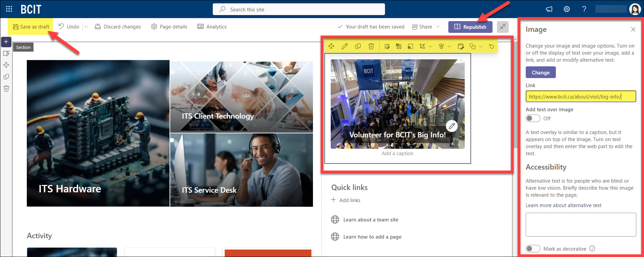The width and height of the screenshot is (644, 257).
Task: Expand the Crop options chevron
Action: tap(431, 47)
